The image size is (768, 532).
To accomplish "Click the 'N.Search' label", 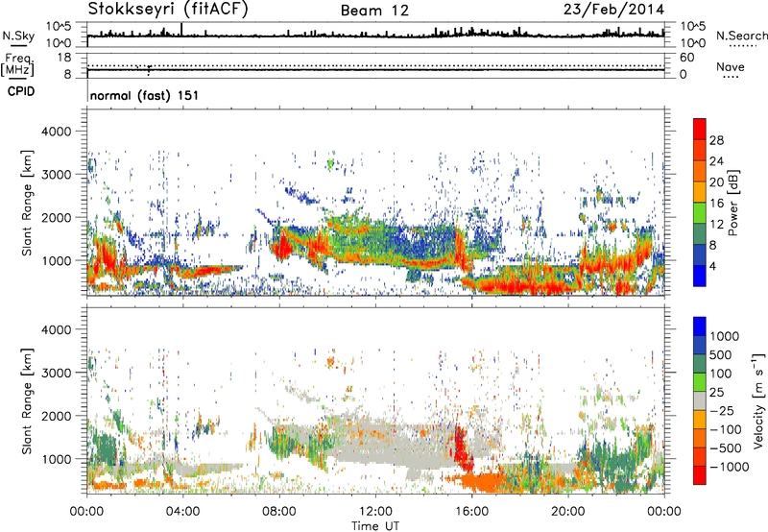I will click(x=741, y=36).
